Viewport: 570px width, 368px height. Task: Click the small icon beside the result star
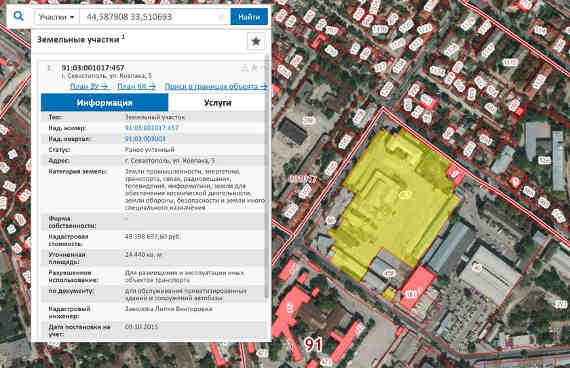coord(245,67)
